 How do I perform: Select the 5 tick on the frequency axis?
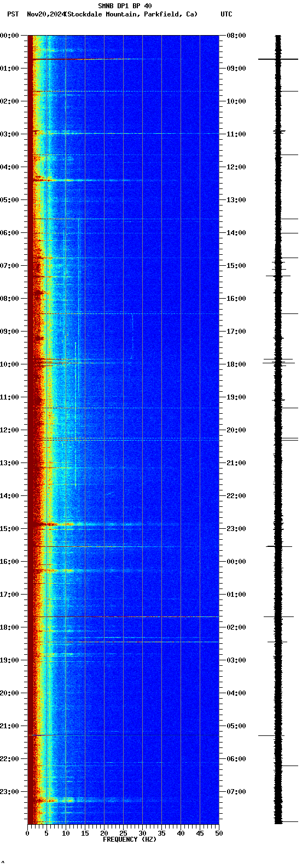coord(47,833)
